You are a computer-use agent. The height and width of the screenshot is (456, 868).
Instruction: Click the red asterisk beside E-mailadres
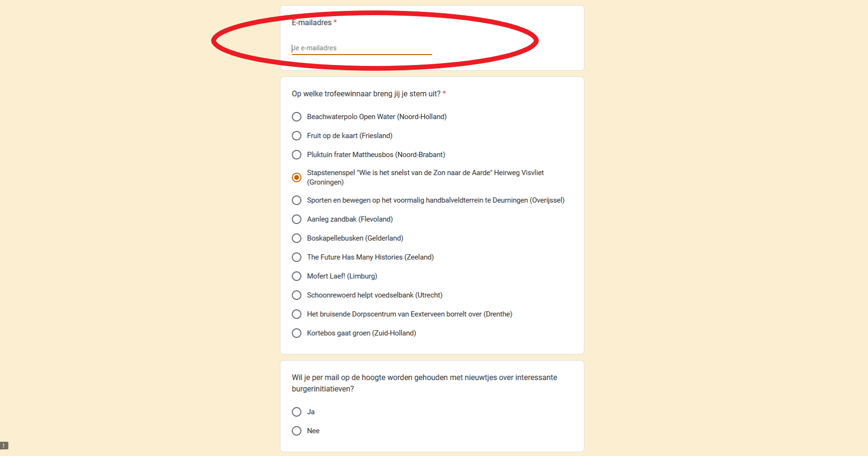[335, 22]
